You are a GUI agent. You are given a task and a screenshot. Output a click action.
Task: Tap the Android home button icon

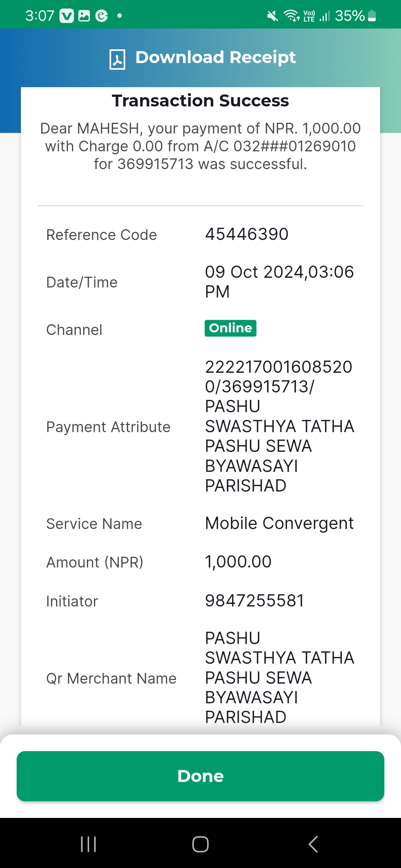coord(200,844)
